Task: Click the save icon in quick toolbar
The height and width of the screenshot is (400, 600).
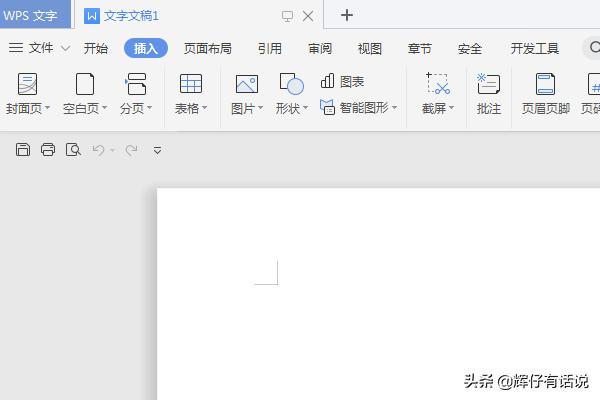Action: pos(23,150)
